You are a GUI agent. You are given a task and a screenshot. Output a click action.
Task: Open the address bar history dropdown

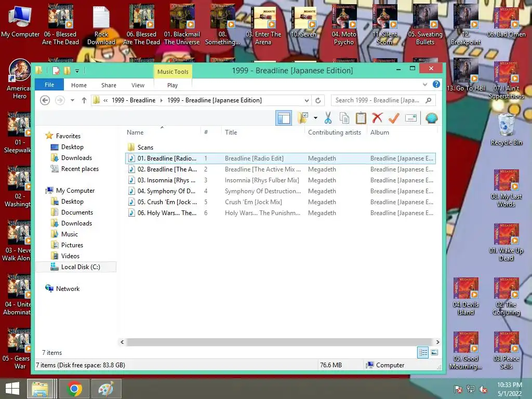point(307,100)
